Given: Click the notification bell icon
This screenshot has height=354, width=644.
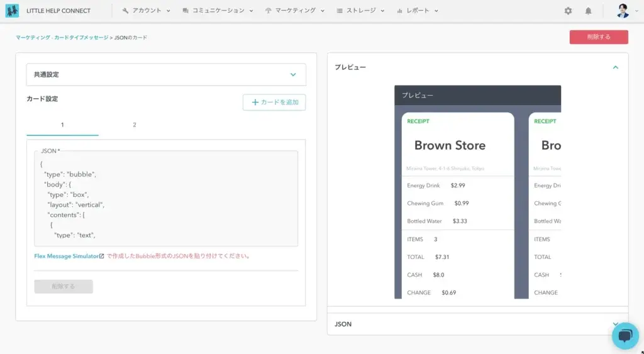Looking at the screenshot, I should [588, 11].
